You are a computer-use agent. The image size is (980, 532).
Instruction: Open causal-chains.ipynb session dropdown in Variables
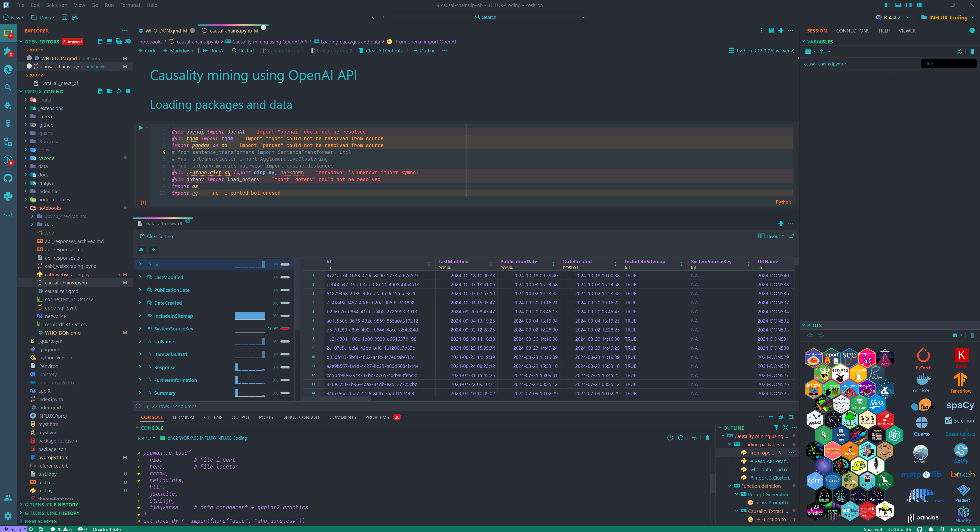pos(825,64)
